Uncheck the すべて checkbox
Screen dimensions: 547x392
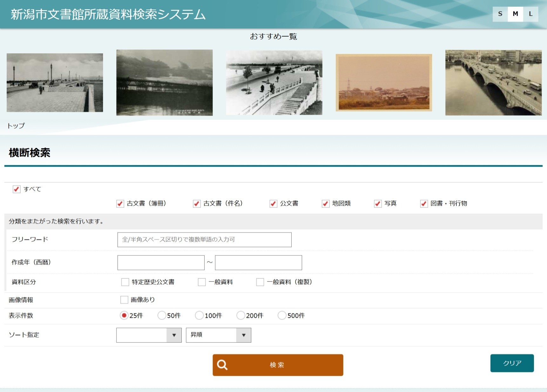(17, 189)
